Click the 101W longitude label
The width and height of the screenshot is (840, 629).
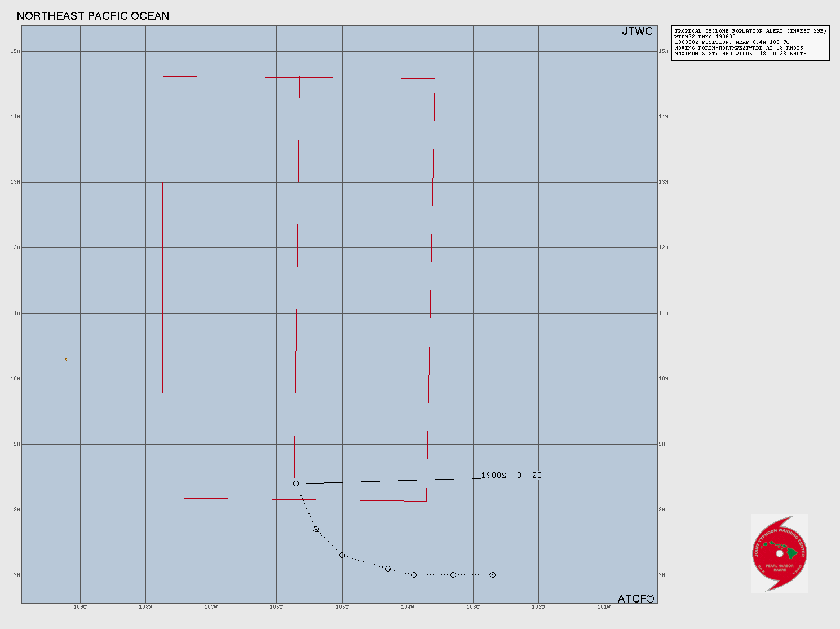604,607
